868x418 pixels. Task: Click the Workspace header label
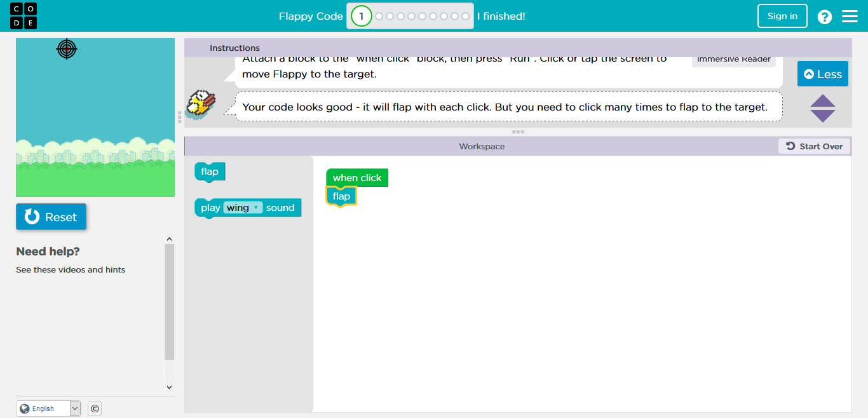pyautogui.click(x=482, y=146)
